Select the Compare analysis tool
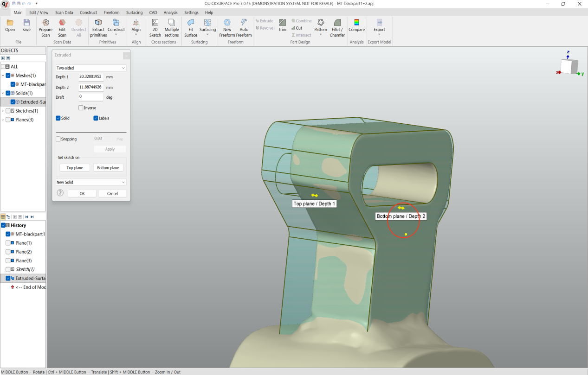This screenshot has height=375, width=588. [356, 27]
